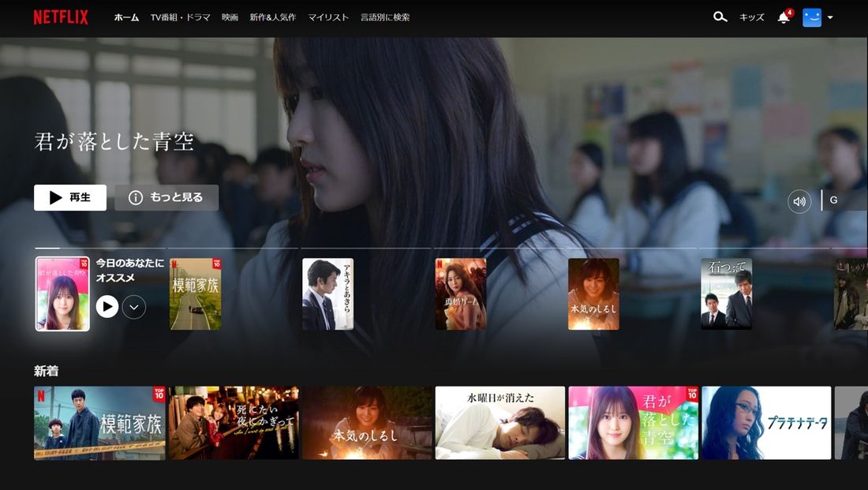Select 模範家族 poster in recommendations strip
The image size is (868, 490).
pos(196,294)
